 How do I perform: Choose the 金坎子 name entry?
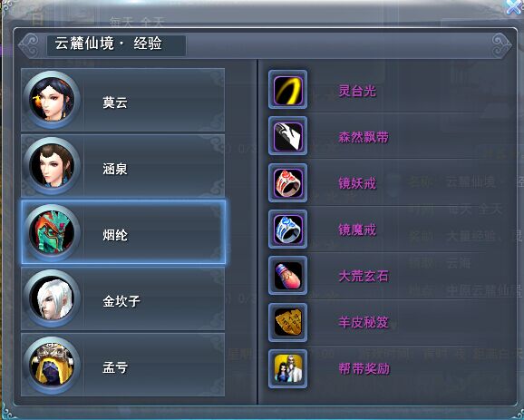(x=121, y=302)
